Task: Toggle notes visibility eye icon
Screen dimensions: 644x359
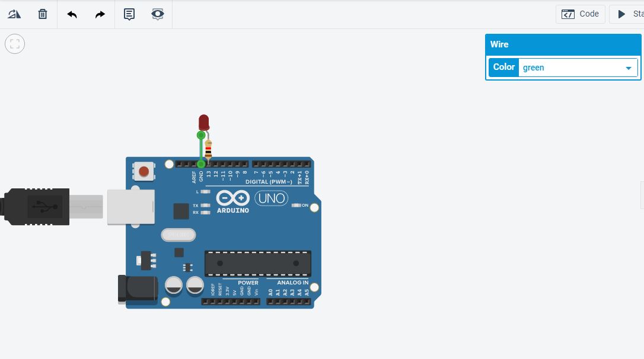Action: tap(157, 14)
